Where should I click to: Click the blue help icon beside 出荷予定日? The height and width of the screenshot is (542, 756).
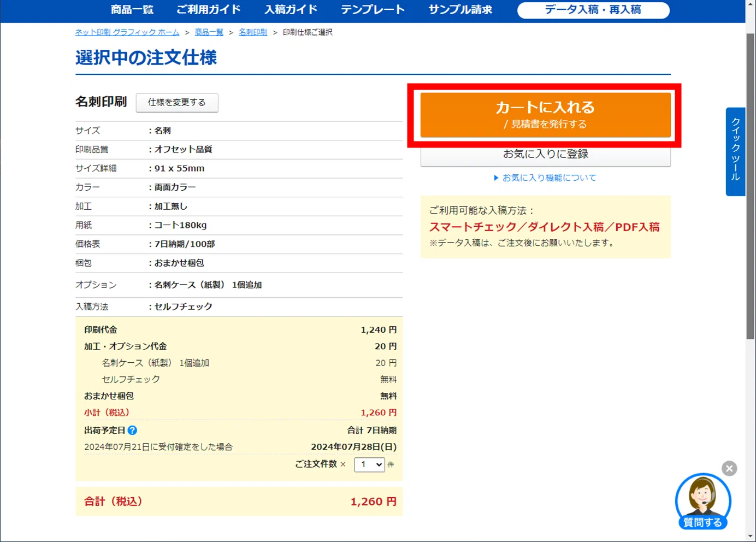tap(132, 431)
